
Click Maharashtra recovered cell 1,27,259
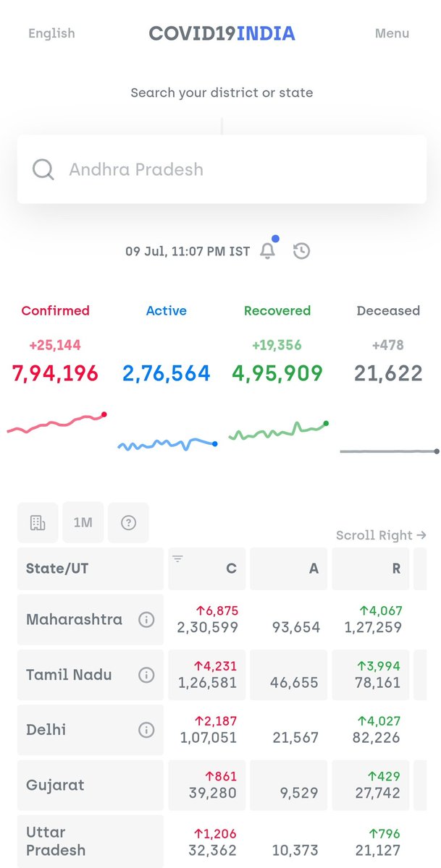click(x=371, y=620)
